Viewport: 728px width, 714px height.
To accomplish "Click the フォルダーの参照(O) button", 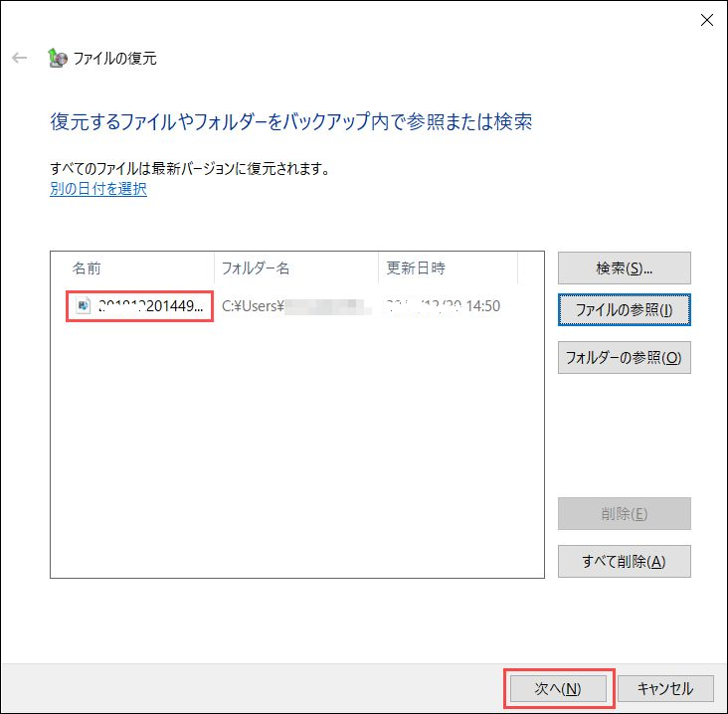I will (624, 357).
